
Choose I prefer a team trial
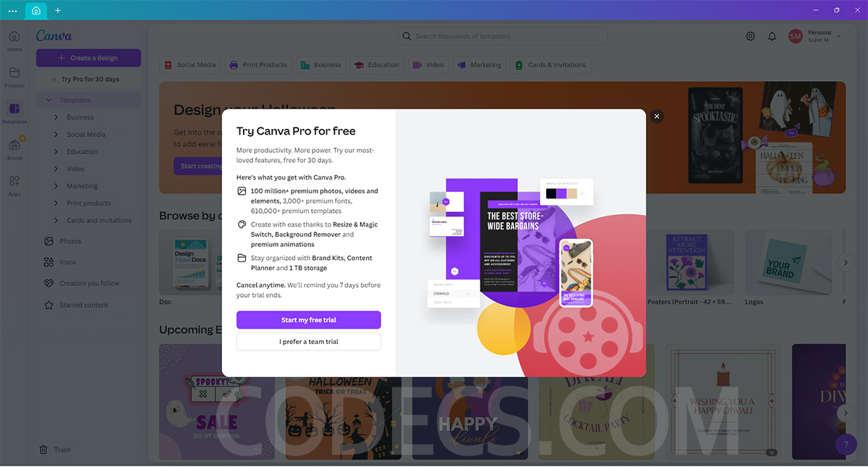click(x=309, y=342)
